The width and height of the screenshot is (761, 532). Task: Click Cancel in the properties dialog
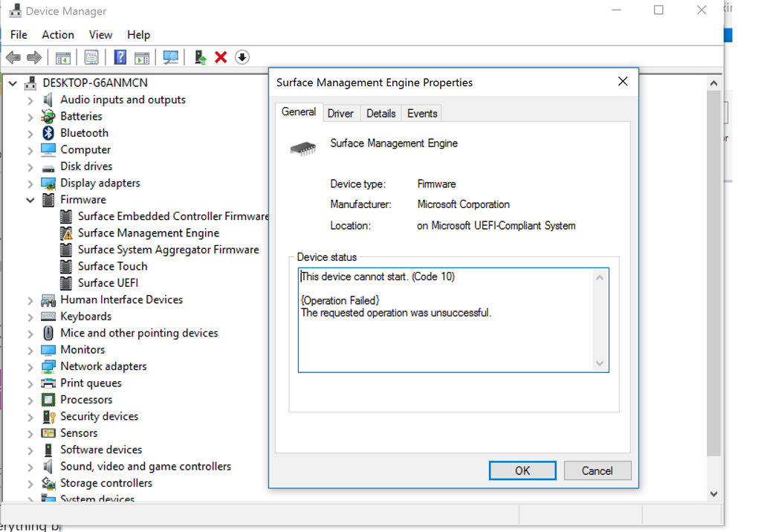pyautogui.click(x=598, y=471)
